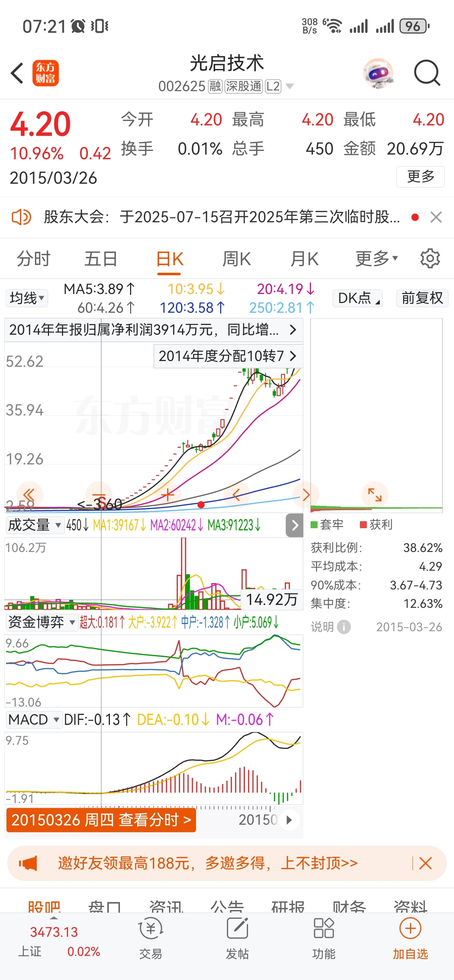Image resolution: width=454 pixels, height=980 pixels.
Task: Tap the play button beside the date
Action: tap(289, 820)
